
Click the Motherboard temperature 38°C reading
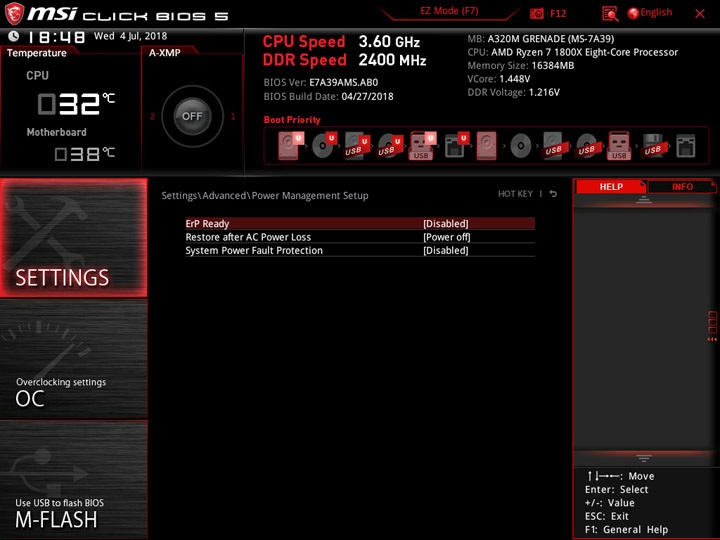coord(84,154)
